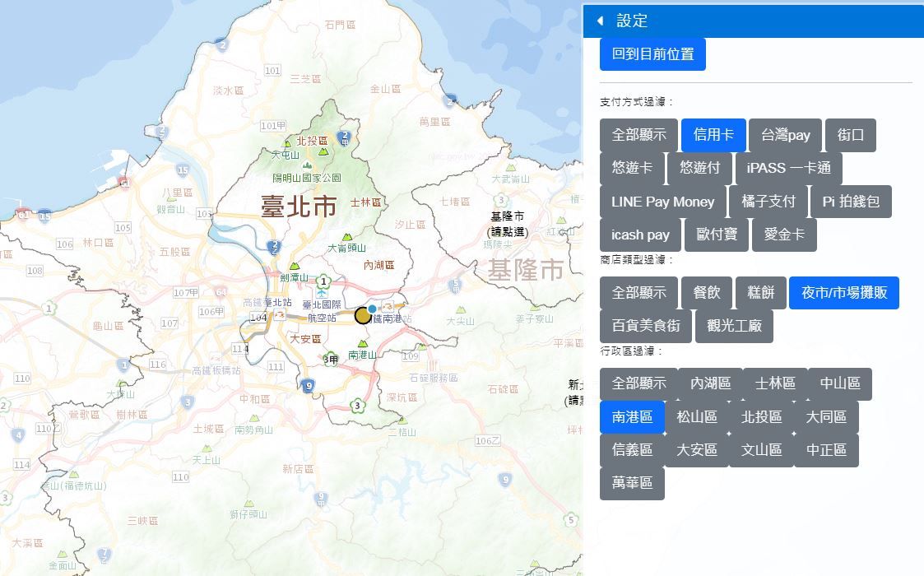
Task: Click the 臺北市 city label on map
Action: pos(299,207)
